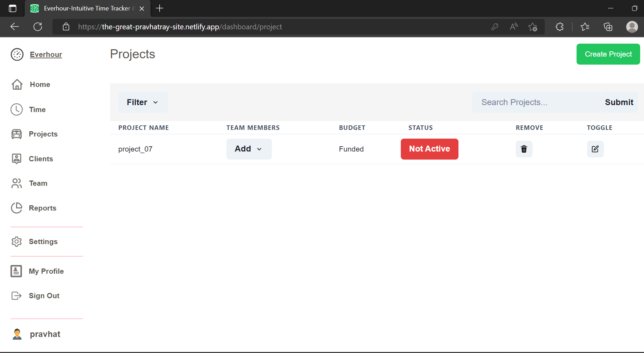Open the saved passwords key icon
The height and width of the screenshot is (353, 644).
click(x=494, y=27)
